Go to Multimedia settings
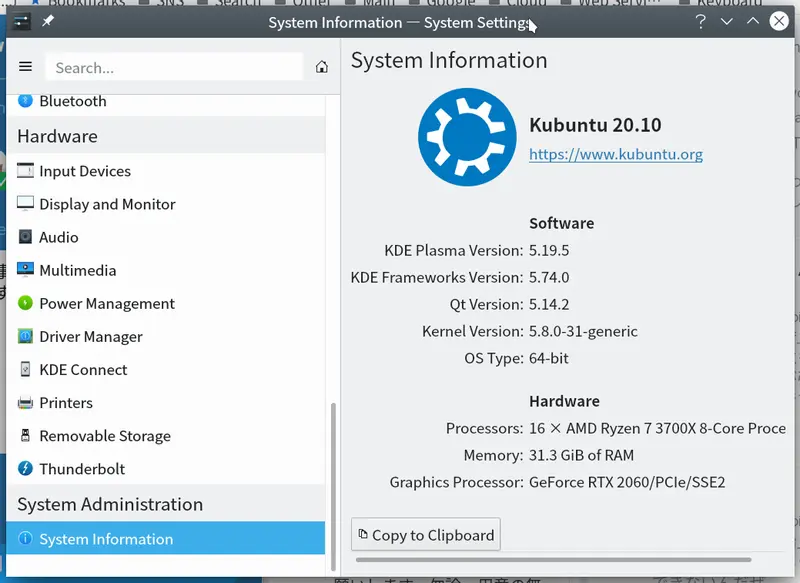 coord(165,270)
